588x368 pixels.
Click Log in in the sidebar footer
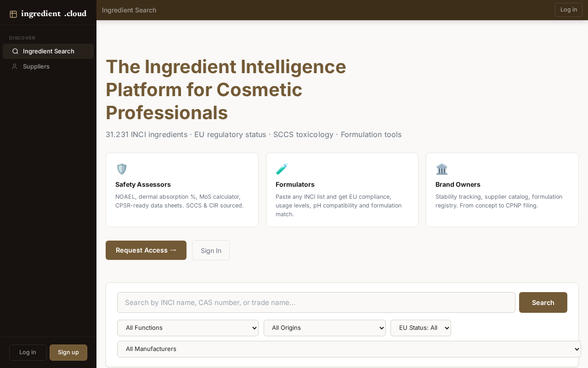pyautogui.click(x=28, y=352)
